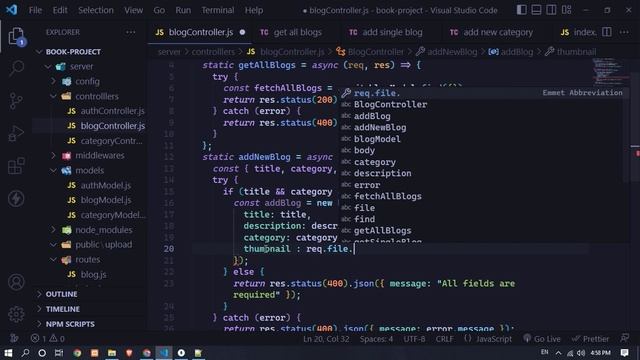Open notifications bell in status bar
Screen dimensions: 640x360
click(x=624, y=339)
